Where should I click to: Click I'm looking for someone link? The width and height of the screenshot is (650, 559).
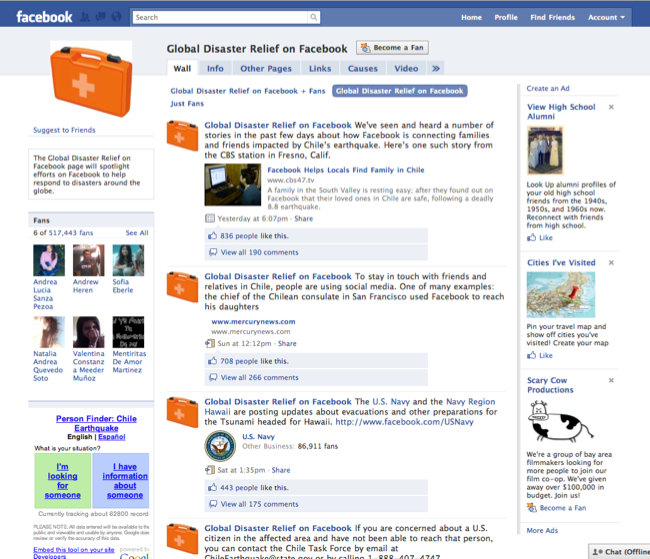point(62,480)
